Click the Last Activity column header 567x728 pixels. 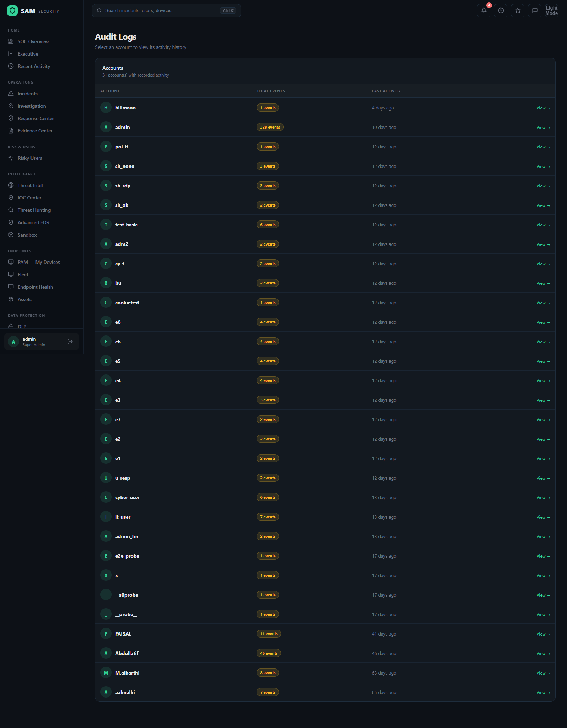(386, 91)
